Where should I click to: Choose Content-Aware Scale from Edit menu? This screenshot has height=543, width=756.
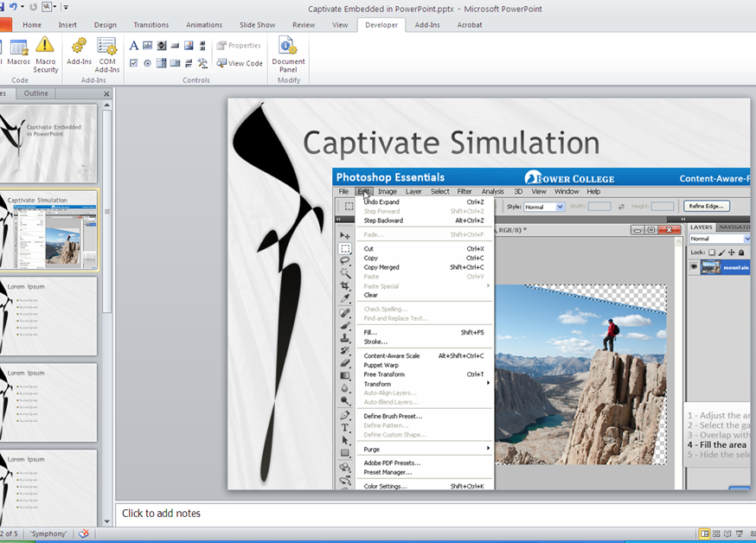[391, 355]
